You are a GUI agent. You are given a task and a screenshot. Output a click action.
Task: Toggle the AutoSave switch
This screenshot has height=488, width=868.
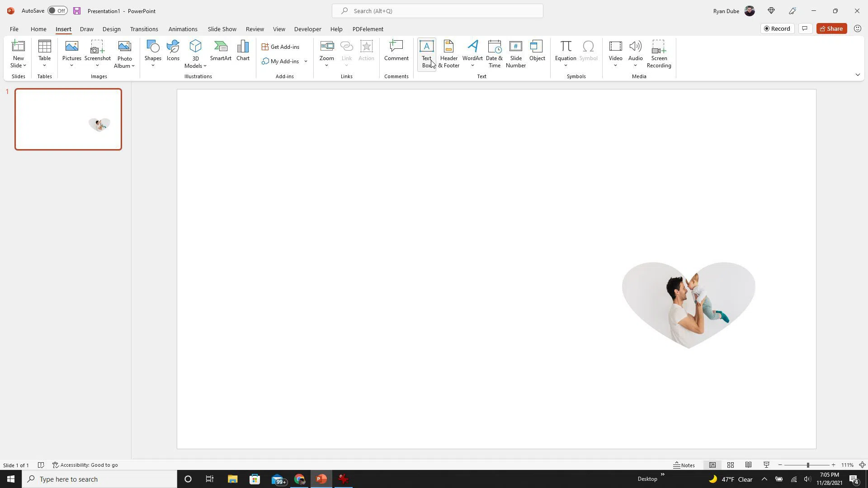pos(57,11)
